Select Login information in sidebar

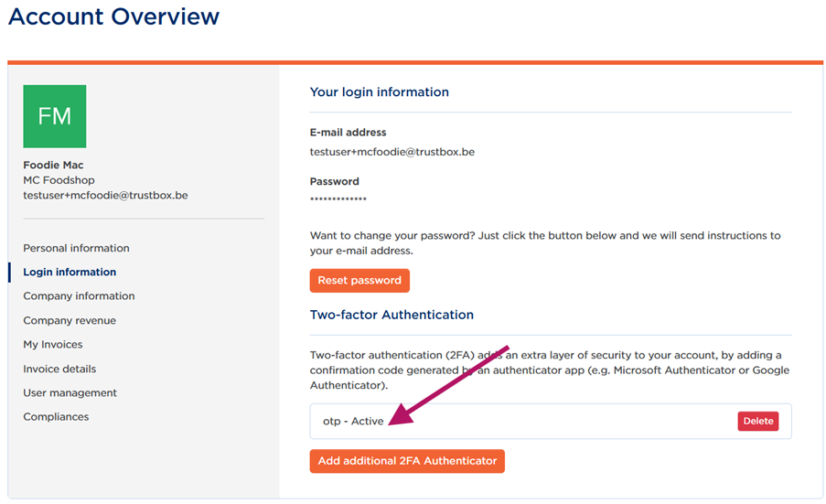tap(70, 272)
